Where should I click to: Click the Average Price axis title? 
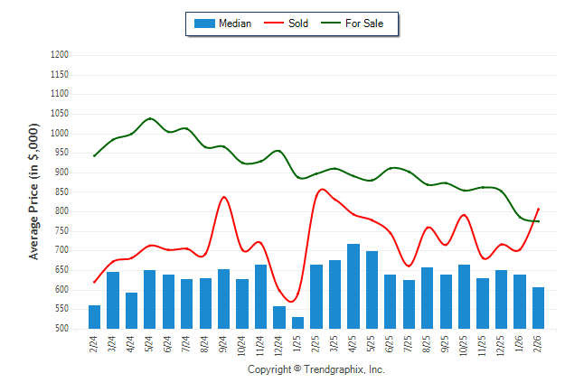tap(34, 193)
